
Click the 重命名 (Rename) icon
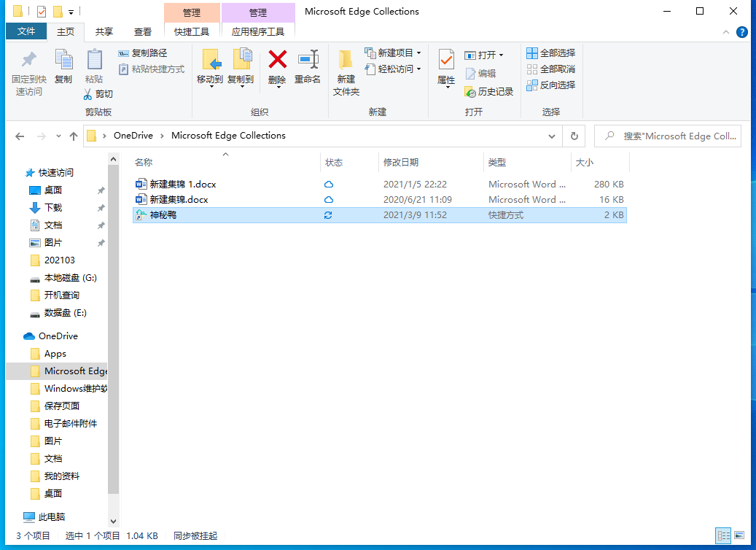308,60
